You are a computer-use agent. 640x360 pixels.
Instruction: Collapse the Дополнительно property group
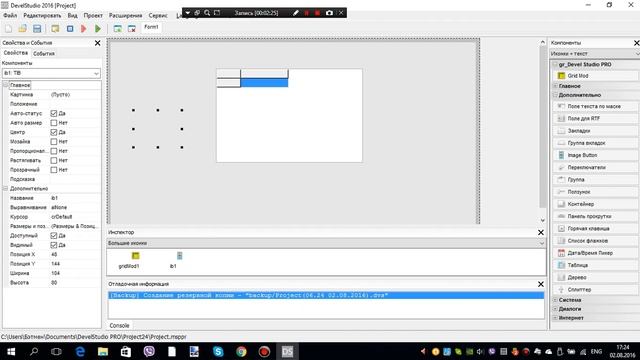[x=5, y=189]
